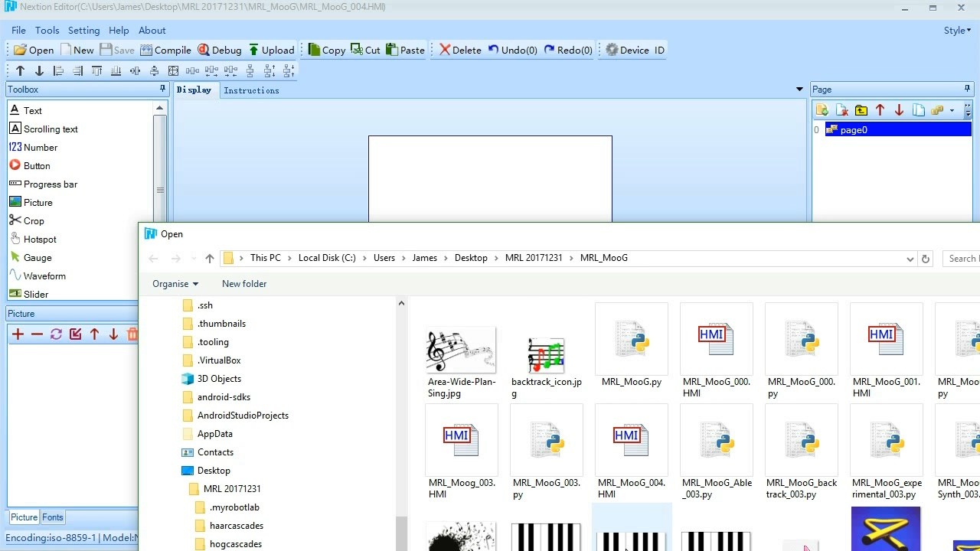
Task: Open the MRL 20171231 folder in tree
Action: click(x=232, y=489)
